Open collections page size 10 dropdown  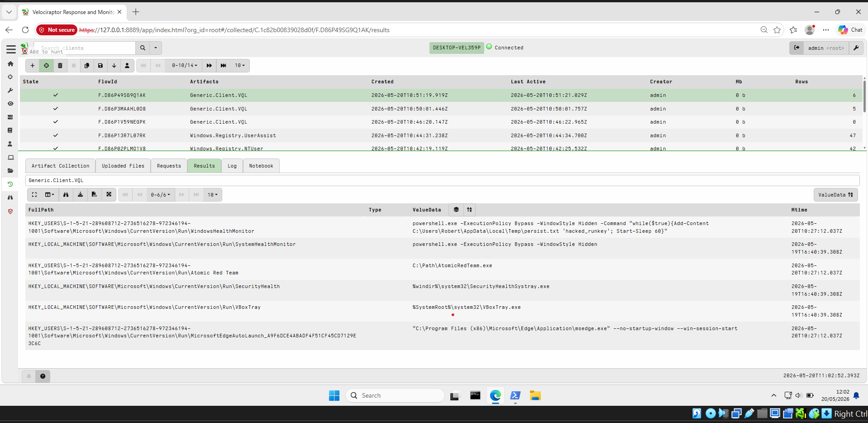pyautogui.click(x=239, y=66)
